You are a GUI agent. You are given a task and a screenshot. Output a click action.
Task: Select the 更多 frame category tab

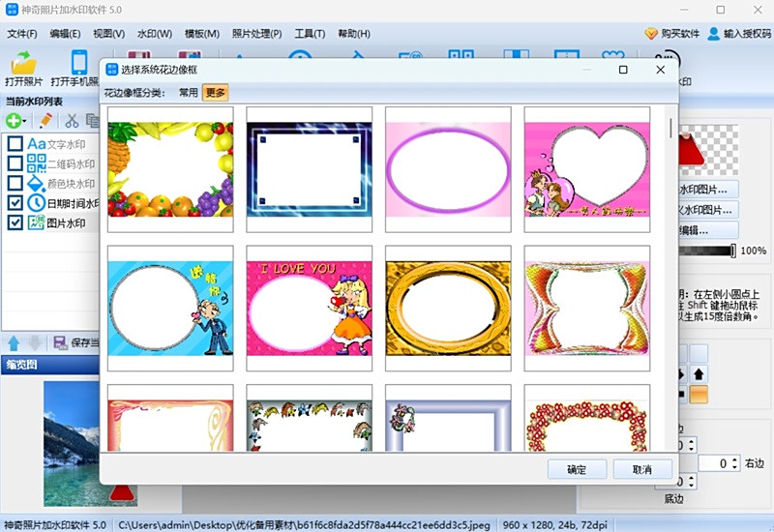215,93
